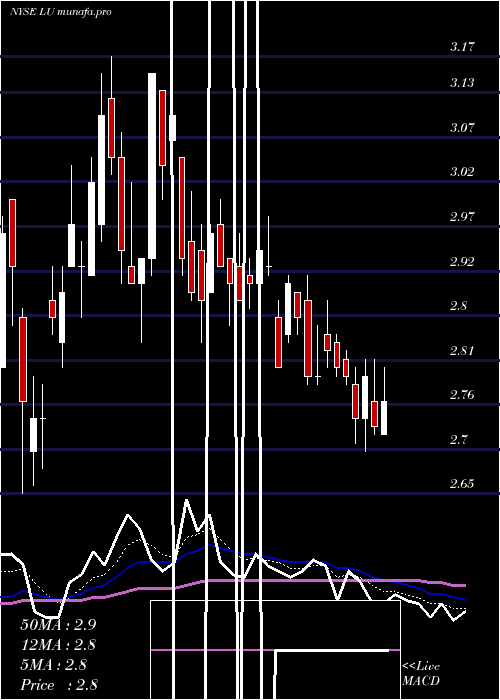500x700 pixels.
Task: Click the 2.76 price axis label
Action: [x=462, y=395]
